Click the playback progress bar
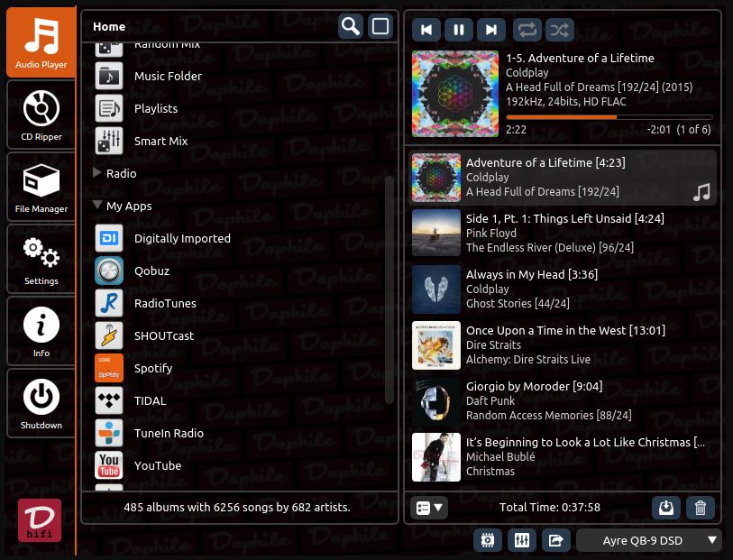This screenshot has width=733, height=560. 609,117
